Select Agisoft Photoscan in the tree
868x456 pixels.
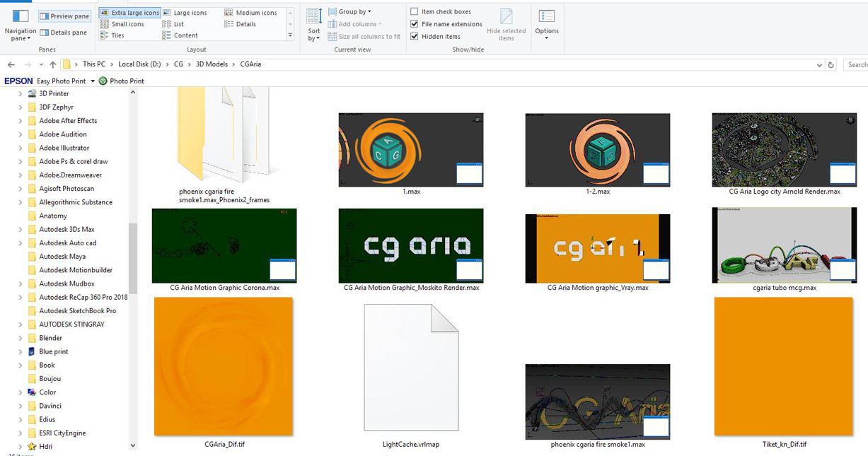tap(66, 189)
